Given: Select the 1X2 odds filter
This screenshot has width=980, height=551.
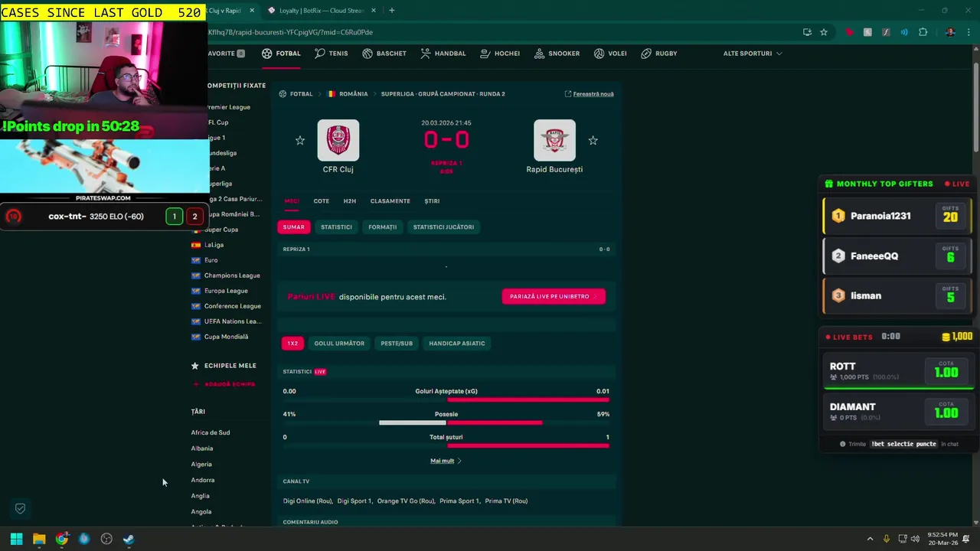Looking at the screenshot, I should coord(292,344).
